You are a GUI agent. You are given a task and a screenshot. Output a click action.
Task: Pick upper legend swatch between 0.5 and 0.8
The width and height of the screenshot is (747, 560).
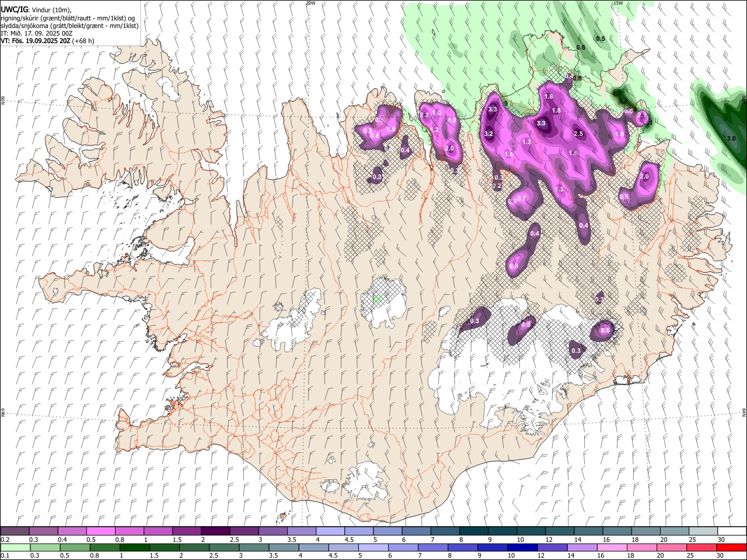101,531
